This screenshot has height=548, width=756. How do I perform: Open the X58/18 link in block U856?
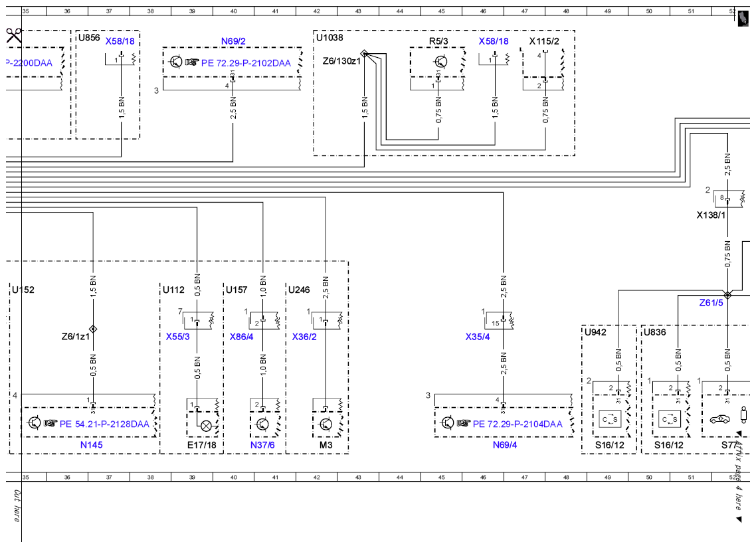(120, 41)
